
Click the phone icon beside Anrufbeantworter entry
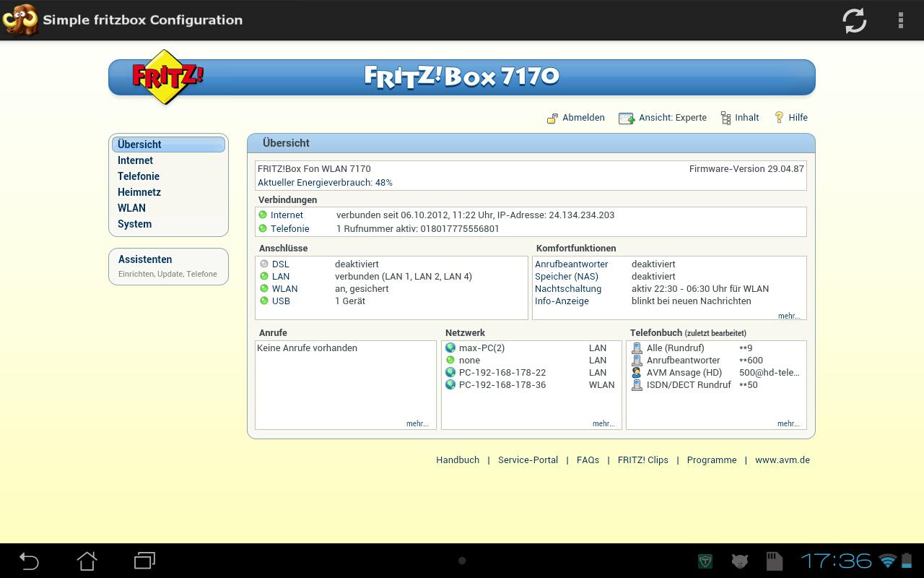[637, 361]
